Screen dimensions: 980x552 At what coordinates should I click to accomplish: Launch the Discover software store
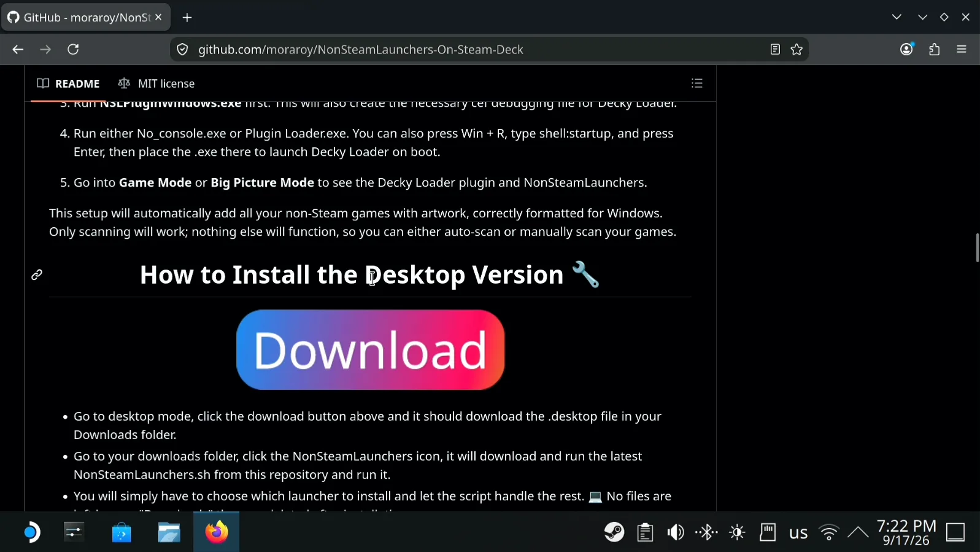tap(122, 532)
